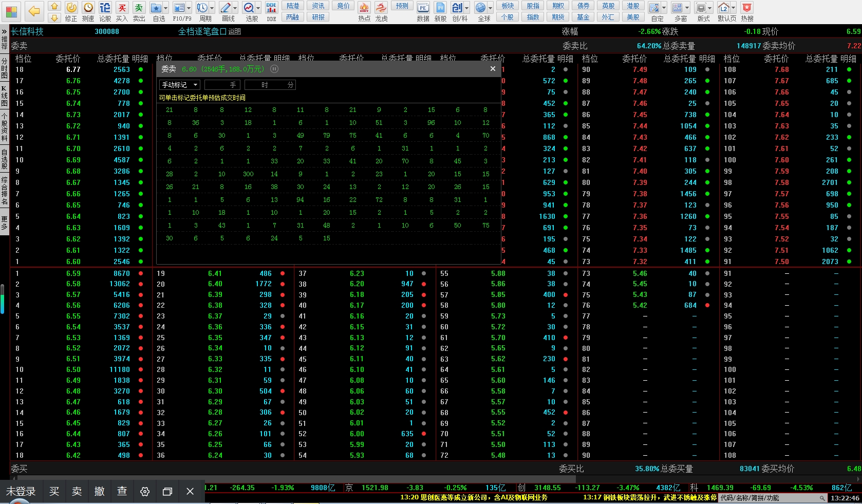Click the 时 分 time input field

[x=270, y=85]
